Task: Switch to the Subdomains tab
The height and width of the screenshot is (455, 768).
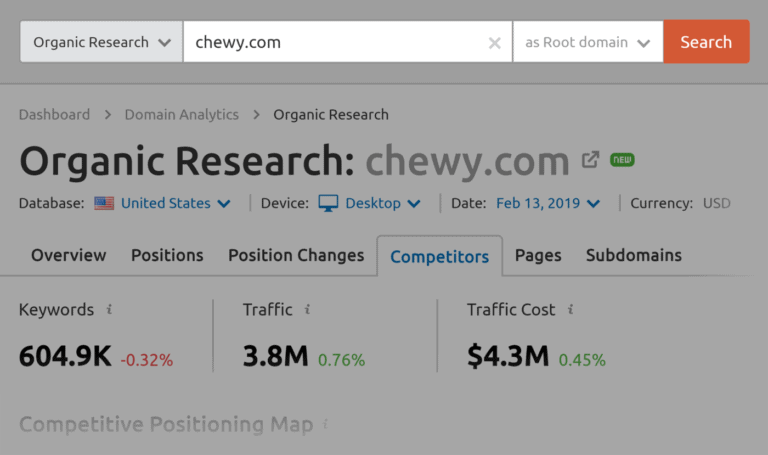Action: pos(634,255)
